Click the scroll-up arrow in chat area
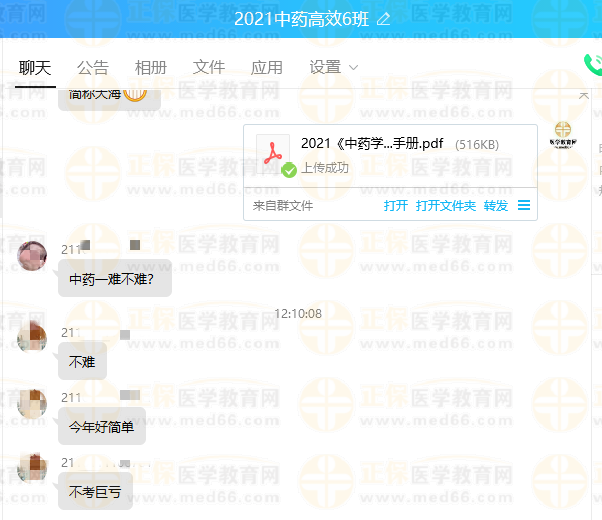The height and width of the screenshot is (520, 602). click(585, 94)
